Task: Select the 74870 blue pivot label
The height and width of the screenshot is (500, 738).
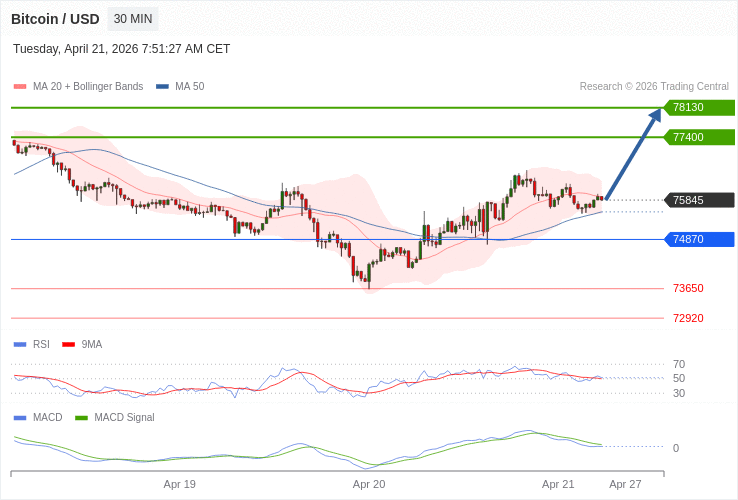Action: click(699, 239)
